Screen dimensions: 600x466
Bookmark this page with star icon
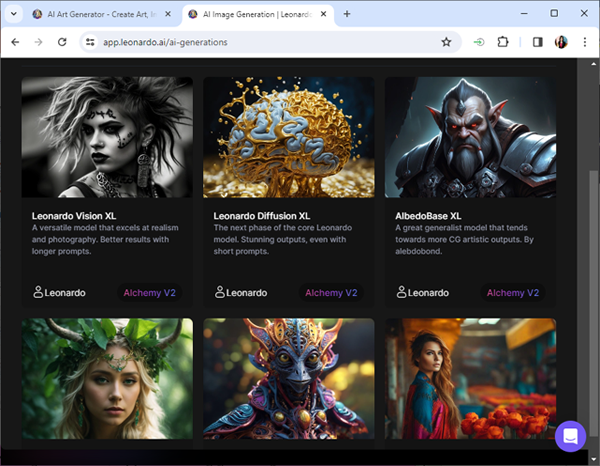[446, 42]
